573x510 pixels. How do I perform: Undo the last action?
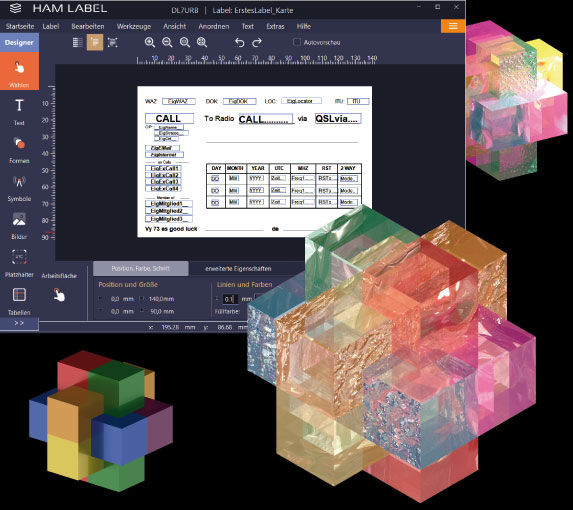point(239,42)
